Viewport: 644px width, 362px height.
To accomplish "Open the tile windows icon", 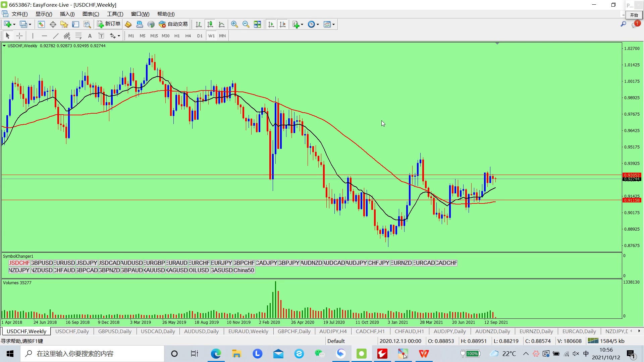I will 257,24.
